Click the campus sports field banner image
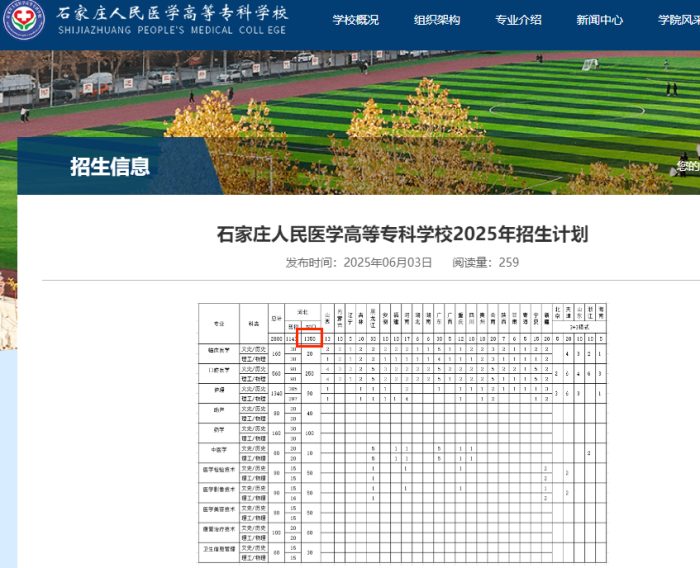Screen dimensions: 700x568 pos(350,122)
